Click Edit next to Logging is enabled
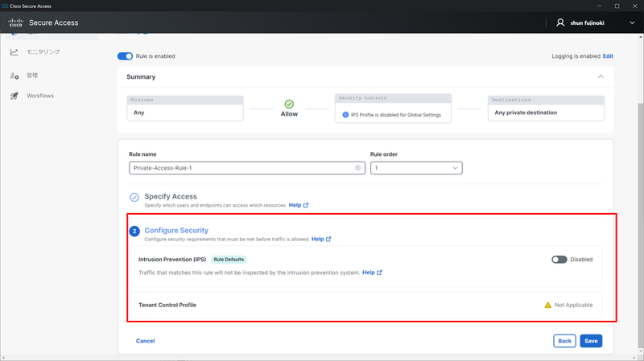Screen dimensions: 644x361 pos(608,56)
